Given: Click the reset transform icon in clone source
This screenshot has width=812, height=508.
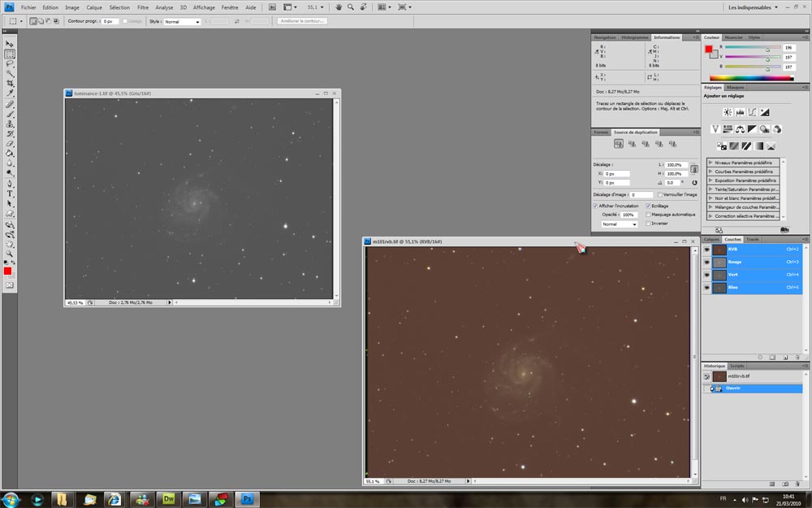Looking at the screenshot, I should (x=695, y=183).
